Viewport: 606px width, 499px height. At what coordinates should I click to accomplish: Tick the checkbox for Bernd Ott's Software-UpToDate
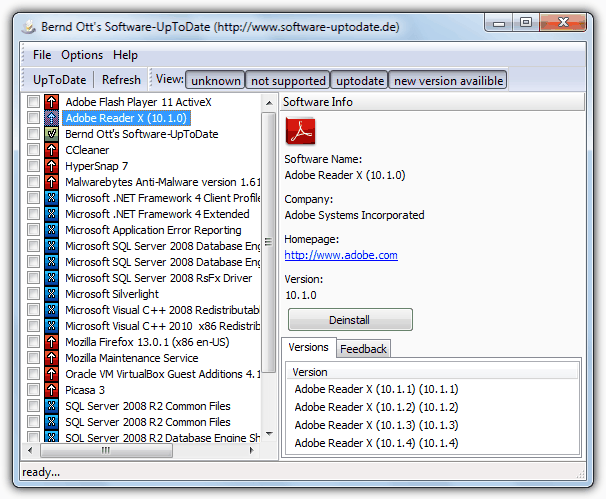pos(33,134)
